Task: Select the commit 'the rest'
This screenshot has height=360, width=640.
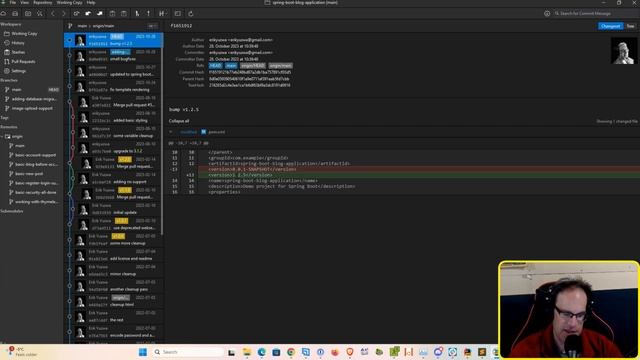Action: (x=113, y=317)
